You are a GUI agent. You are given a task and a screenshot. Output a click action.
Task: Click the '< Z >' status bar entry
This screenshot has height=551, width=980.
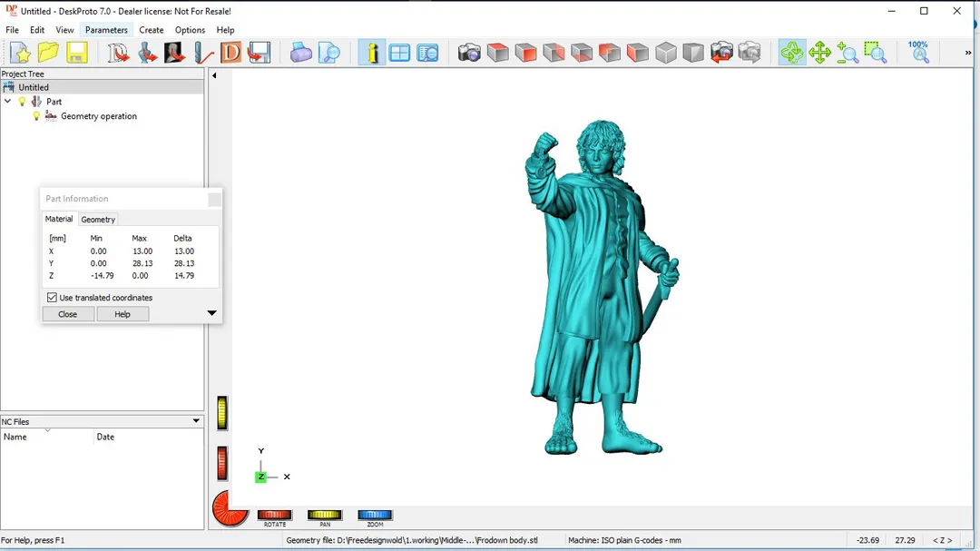coord(943,540)
